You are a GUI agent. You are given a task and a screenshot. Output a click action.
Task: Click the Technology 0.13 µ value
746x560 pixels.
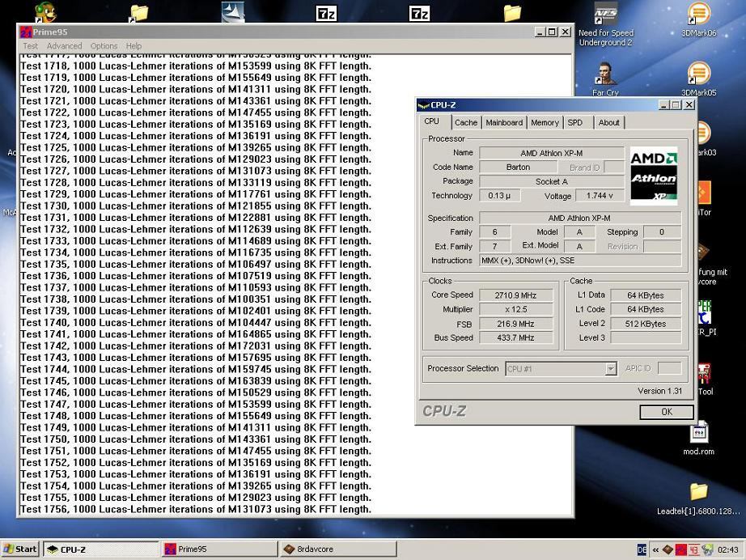pyautogui.click(x=499, y=196)
